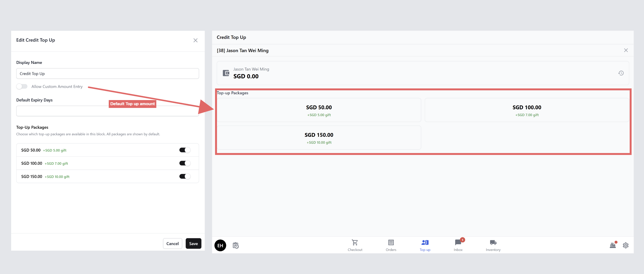The width and height of the screenshot is (644, 274).
Task: Enable Allow Custom Amount Entry toggle
Action: point(22,86)
